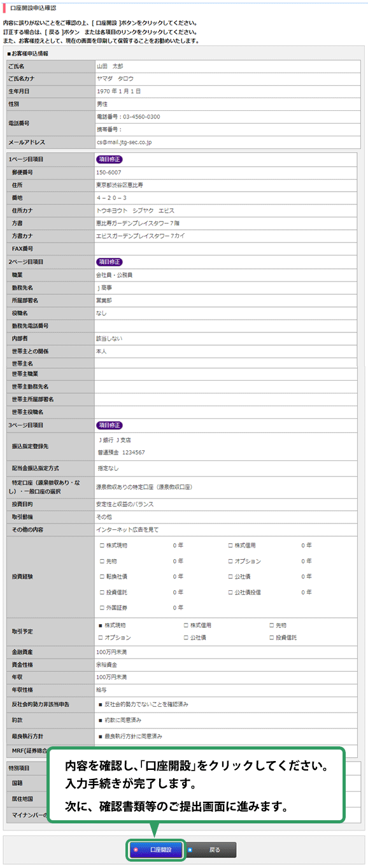Check the 先物 box in 投資経験
This screenshot has width=368, height=868.
(x=102, y=561)
